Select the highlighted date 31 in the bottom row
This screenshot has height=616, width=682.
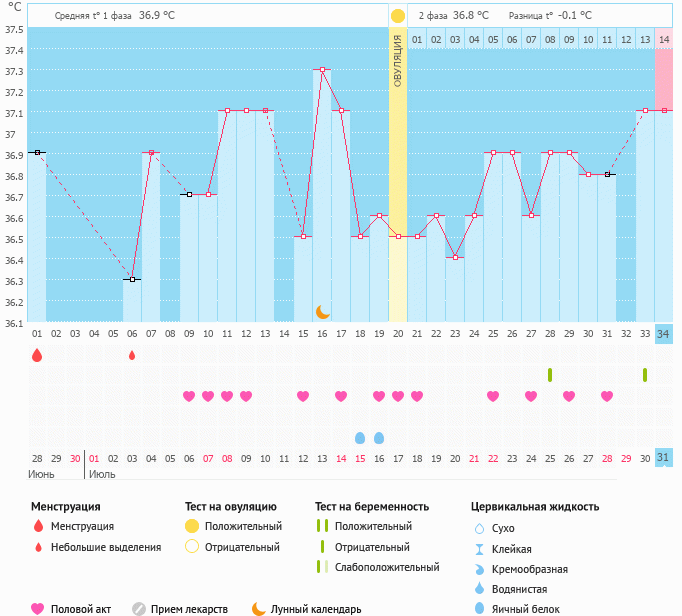click(x=664, y=457)
